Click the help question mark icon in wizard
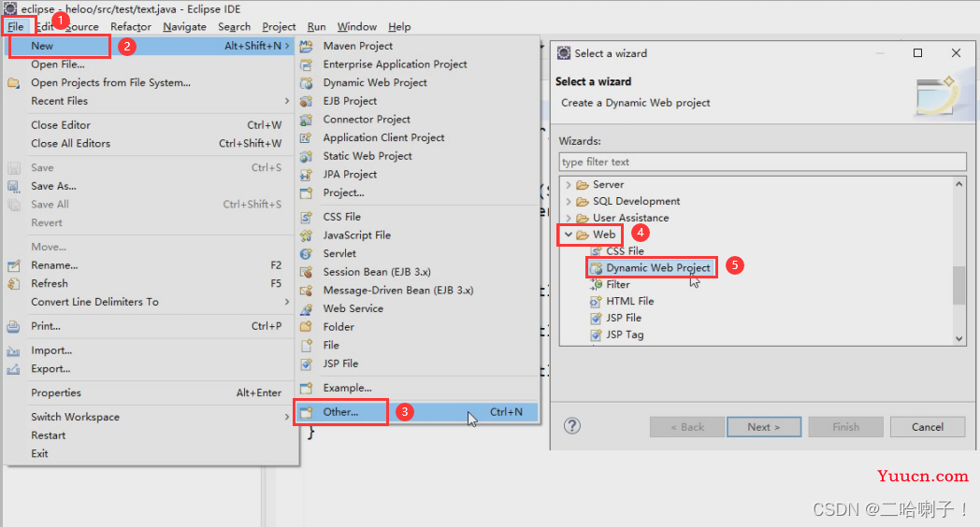The width and height of the screenshot is (980, 527). click(x=572, y=426)
